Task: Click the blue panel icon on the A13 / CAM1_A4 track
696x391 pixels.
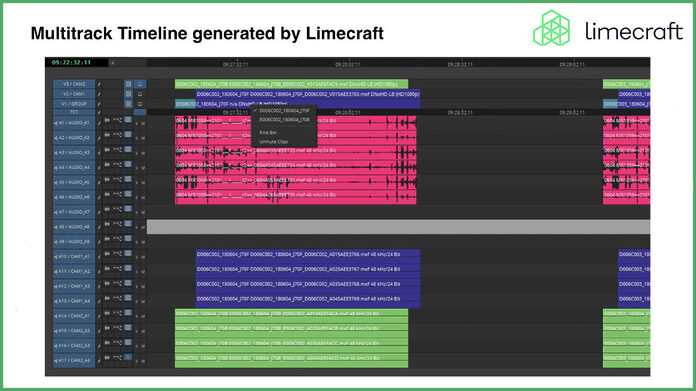Action: [128, 298]
